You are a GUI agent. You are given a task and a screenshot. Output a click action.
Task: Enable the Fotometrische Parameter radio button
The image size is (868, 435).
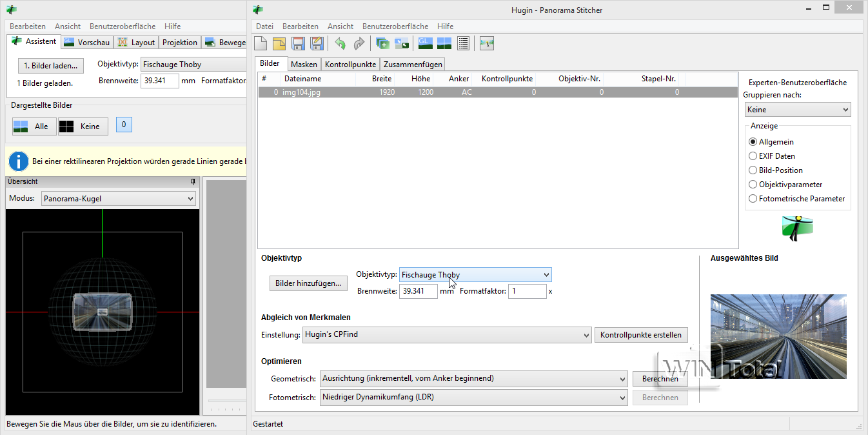coord(753,199)
